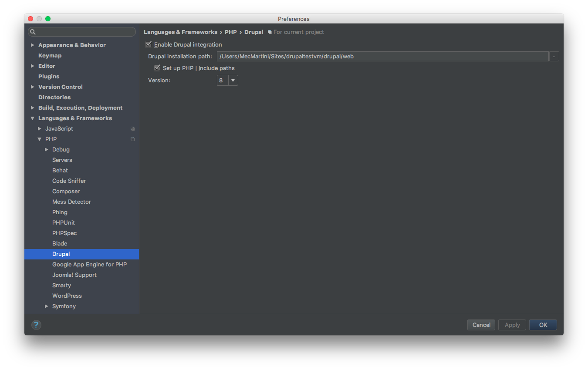Select Keymap in the settings tree
Viewport: 588px width, 370px height.
(50, 56)
